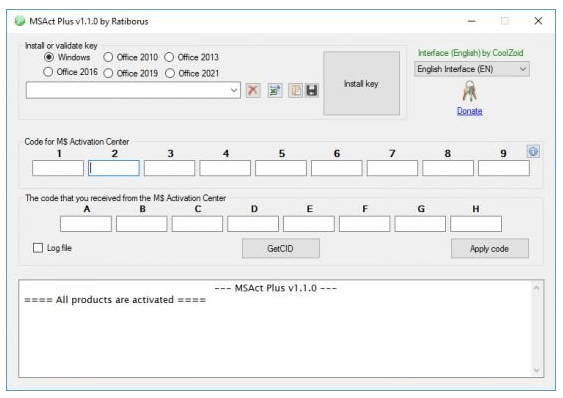
Task: Click activation code field 7
Action: (392, 168)
